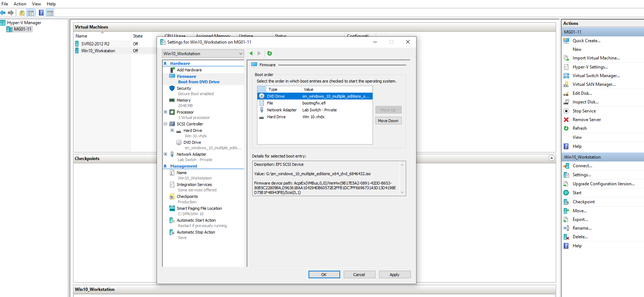Click the SCSI Controller icon
The width and height of the screenshot is (644, 297).
point(172,124)
